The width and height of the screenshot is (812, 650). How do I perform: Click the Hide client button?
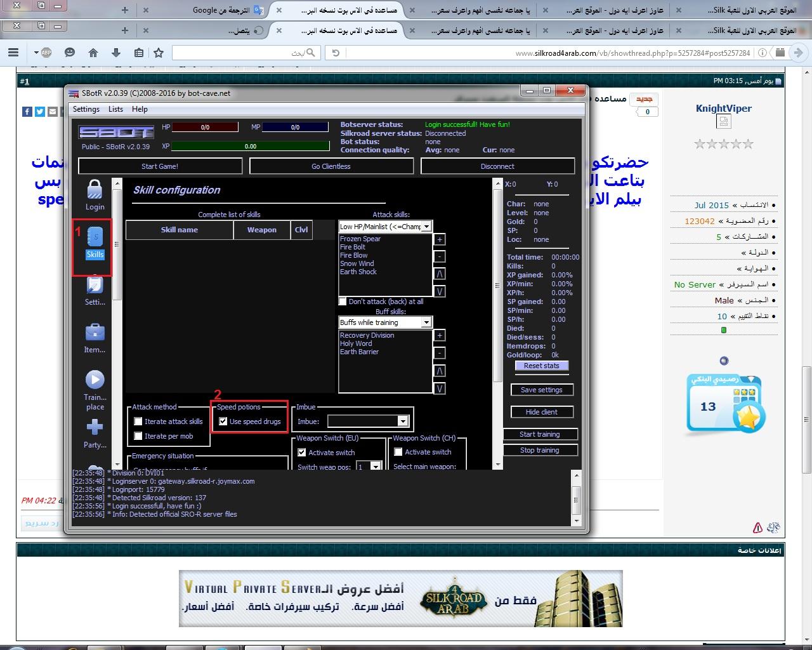coord(542,412)
